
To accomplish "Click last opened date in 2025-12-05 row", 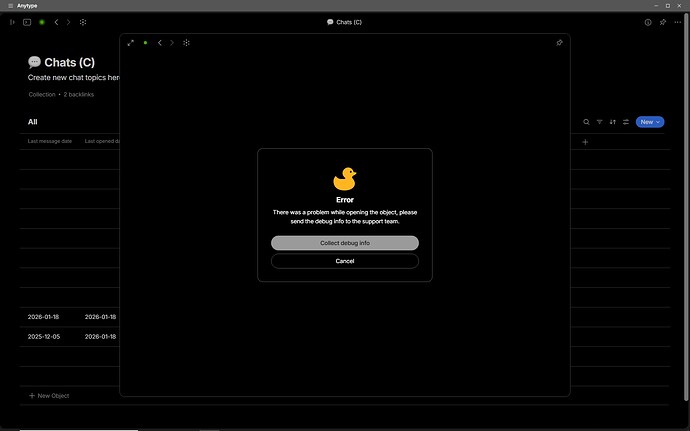I will point(100,336).
